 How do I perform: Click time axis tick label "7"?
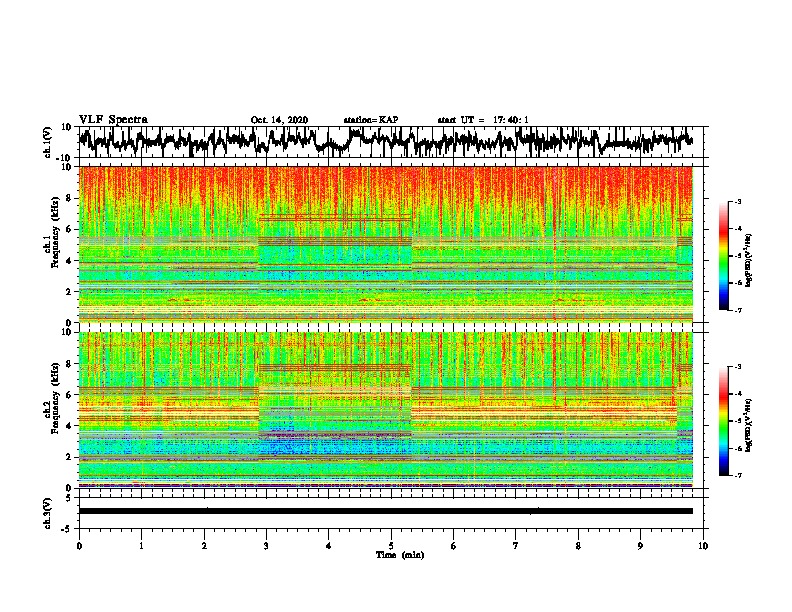click(x=516, y=546)
